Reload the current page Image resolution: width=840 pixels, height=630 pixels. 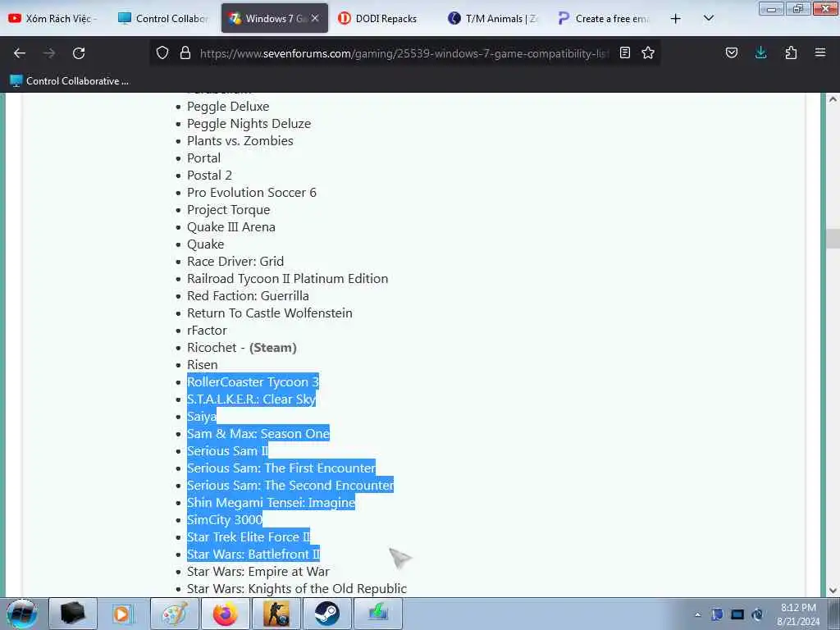pos(79,53)
